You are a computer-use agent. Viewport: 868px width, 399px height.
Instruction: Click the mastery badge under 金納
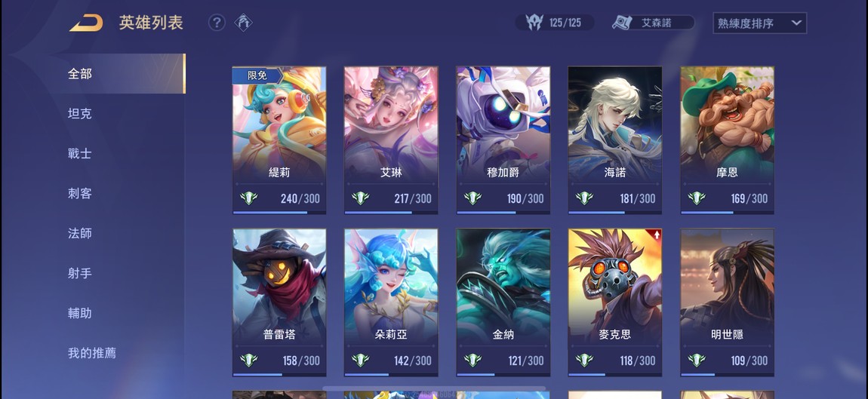(472, 361)
